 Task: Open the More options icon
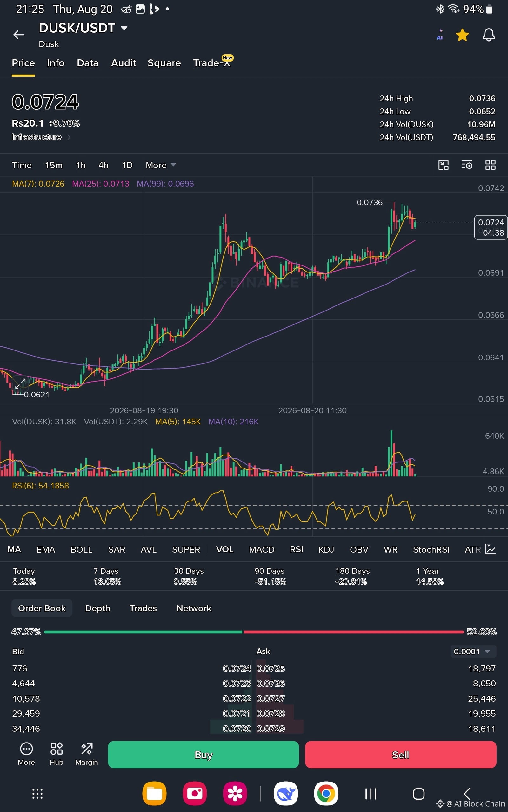pyautogui.click(x=26, y=754)
